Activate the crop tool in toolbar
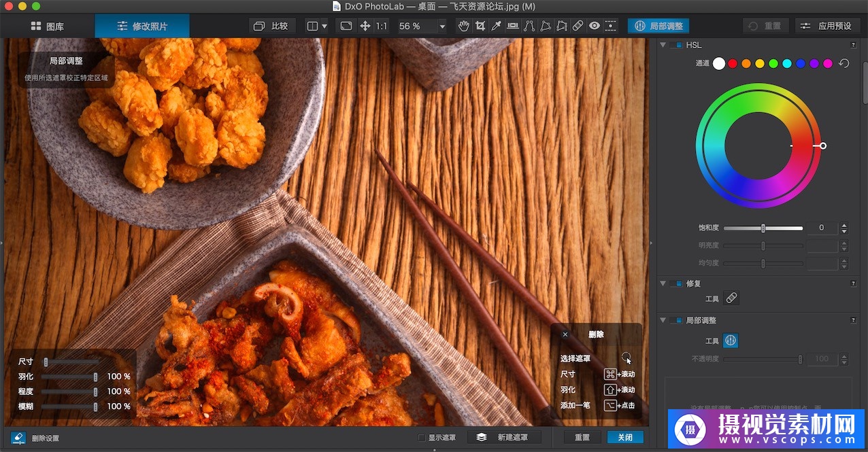Image resolution: width=868 pixels, height=452 pixels. click(480, 26)
